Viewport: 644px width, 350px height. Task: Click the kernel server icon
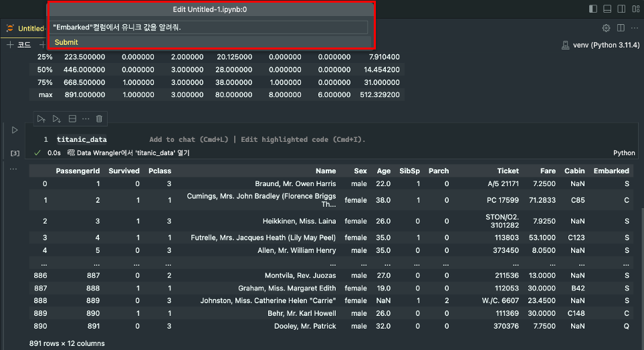[x=565, y=46]
